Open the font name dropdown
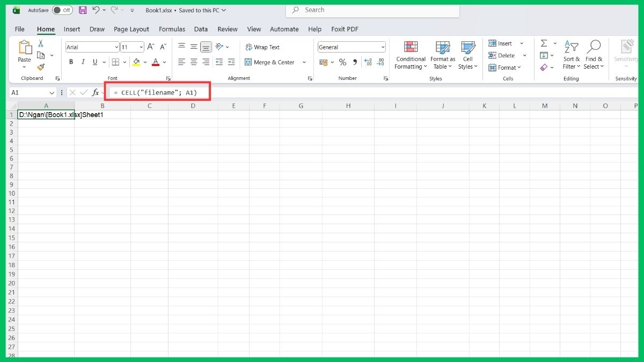The height and width of the screenshot is (362, 644). pyautogui.click(x=115, y=47)
